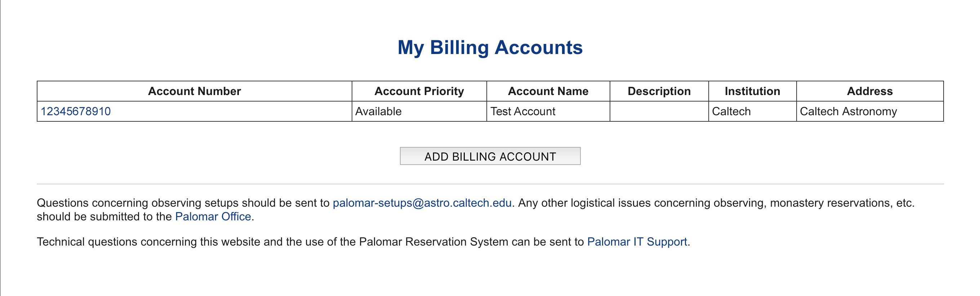Screen dimensions: 980x296
Task: Email palomar-setups@astro.caltech.edu link
Action: tap(422, 203)
